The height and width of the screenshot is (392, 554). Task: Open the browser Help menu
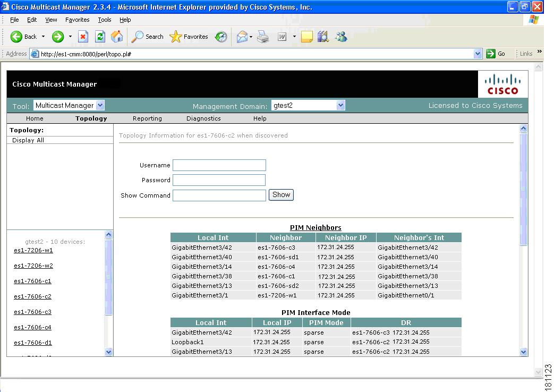pos(125,20)
